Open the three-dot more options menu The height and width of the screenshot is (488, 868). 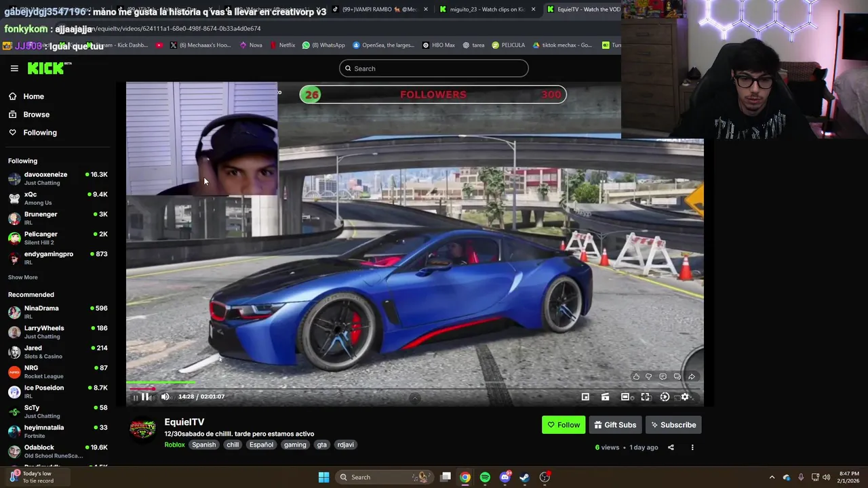tap(692, 447)
